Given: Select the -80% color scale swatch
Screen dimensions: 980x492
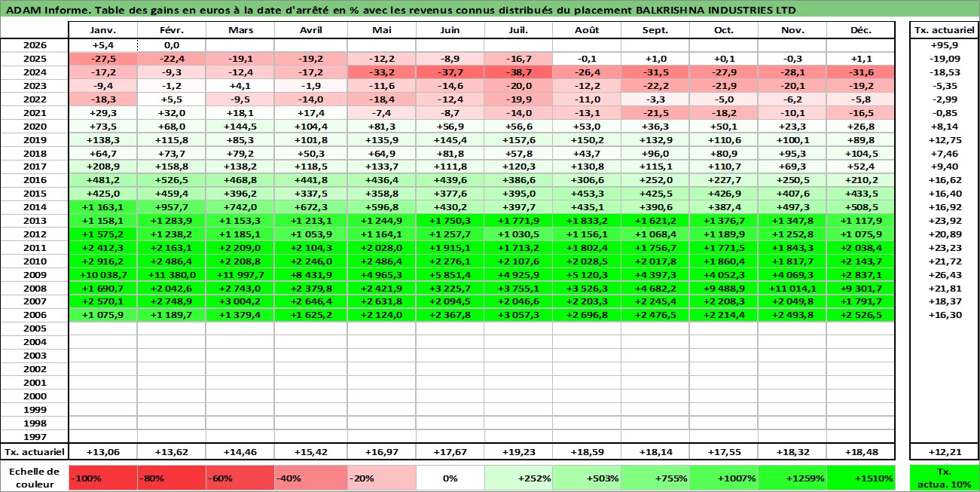Looking at the screenshot, I should coord(171,478).
